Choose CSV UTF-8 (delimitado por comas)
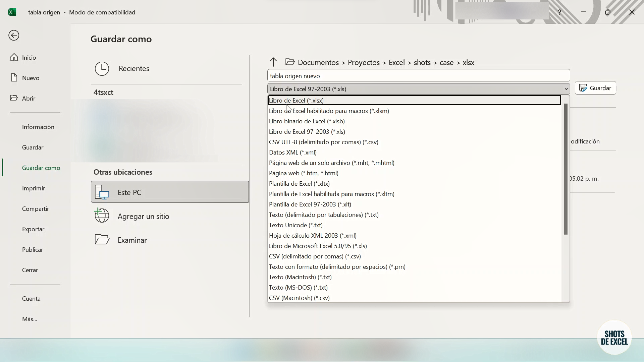 coord(414,142)
